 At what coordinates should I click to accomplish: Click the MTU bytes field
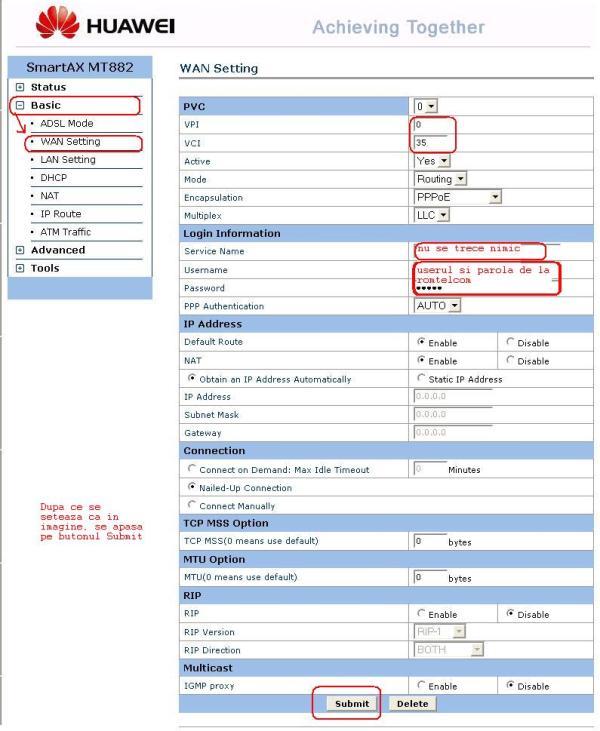click(x=430, y=577)
